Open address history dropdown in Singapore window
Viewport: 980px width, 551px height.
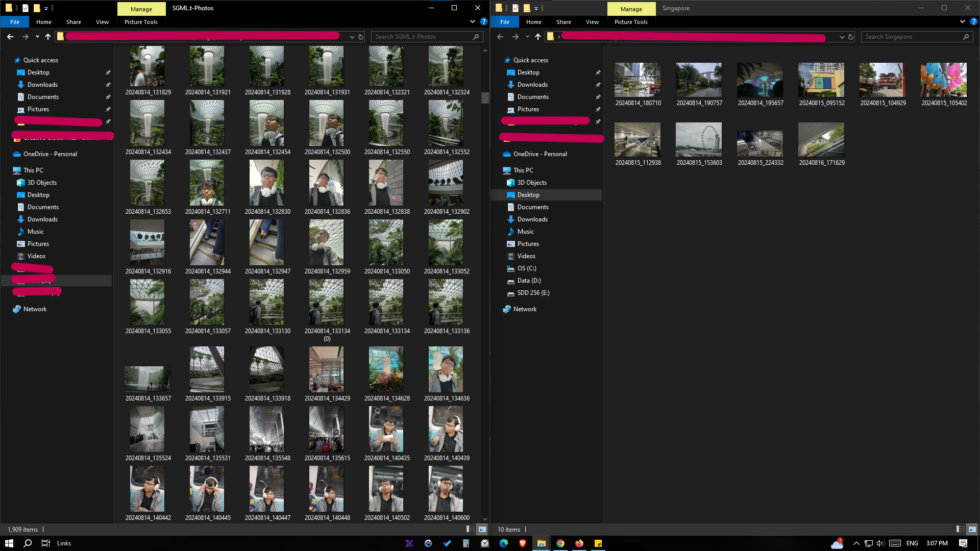(842, 37)
